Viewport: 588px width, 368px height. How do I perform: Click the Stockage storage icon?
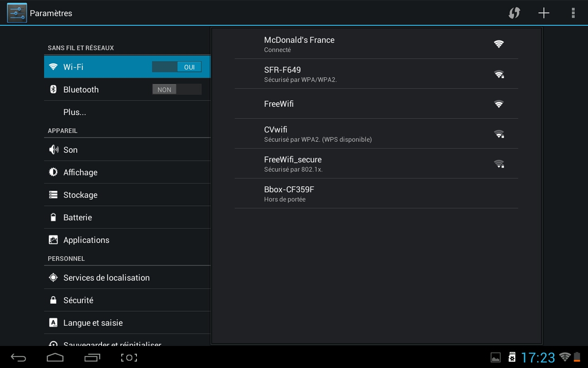53,195
